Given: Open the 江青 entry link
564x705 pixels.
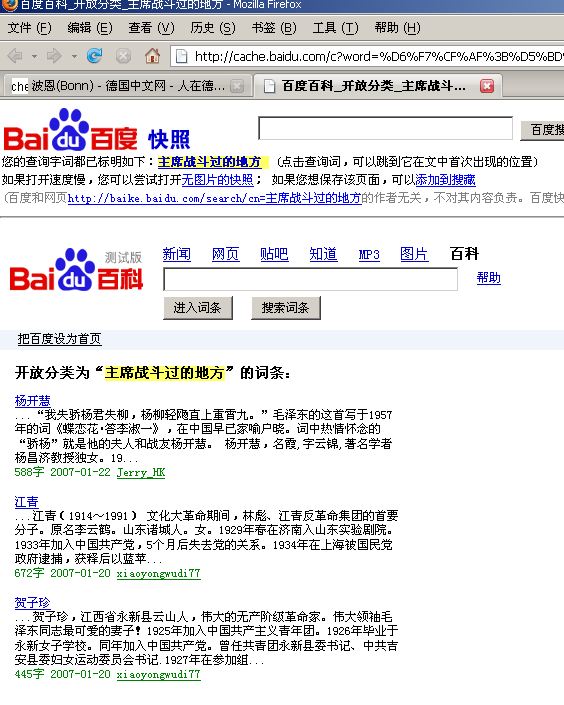Looking at the screenshot, I should [27, 502].
